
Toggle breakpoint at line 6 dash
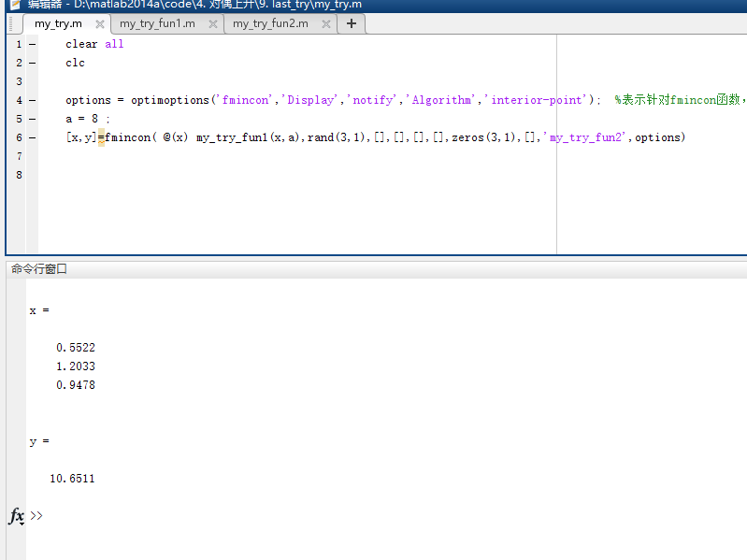(x=32, y=137)
